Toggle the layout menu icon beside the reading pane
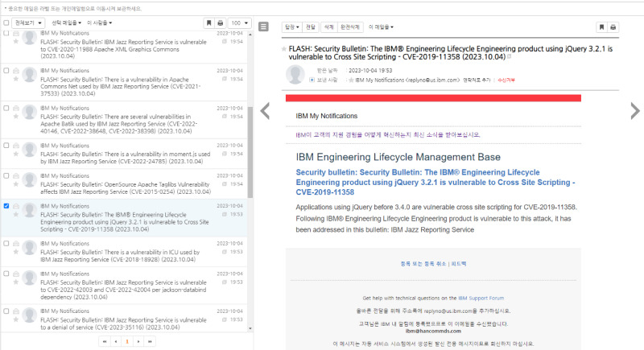 264,27
